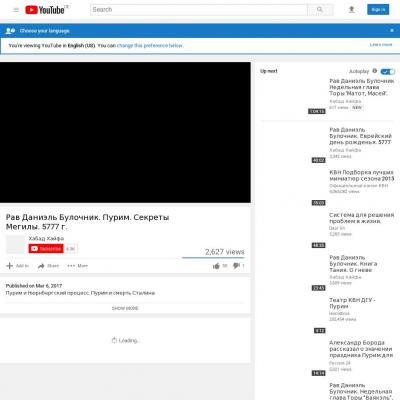Toggle the Autoplay switch

[x=388, y=71]
